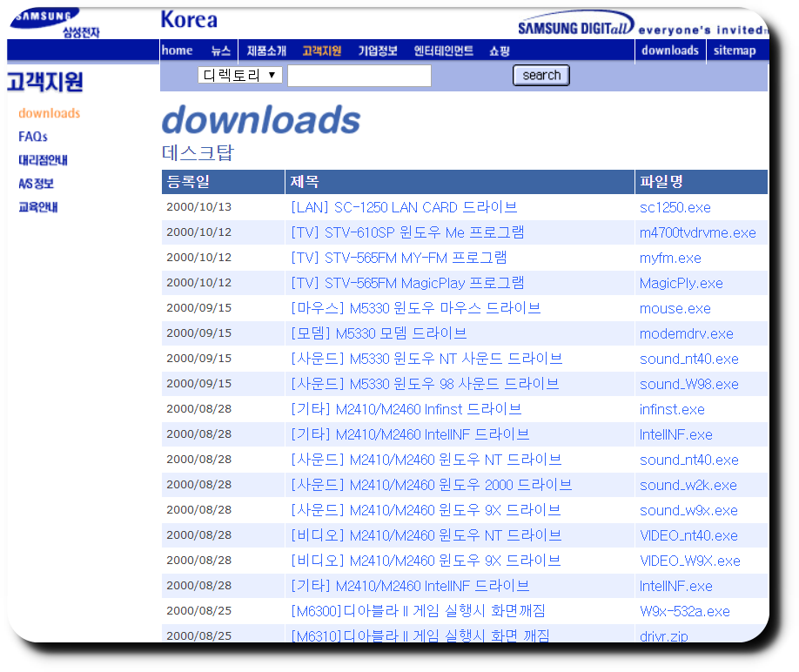Select the date 2000/10/13

point(198,207)
